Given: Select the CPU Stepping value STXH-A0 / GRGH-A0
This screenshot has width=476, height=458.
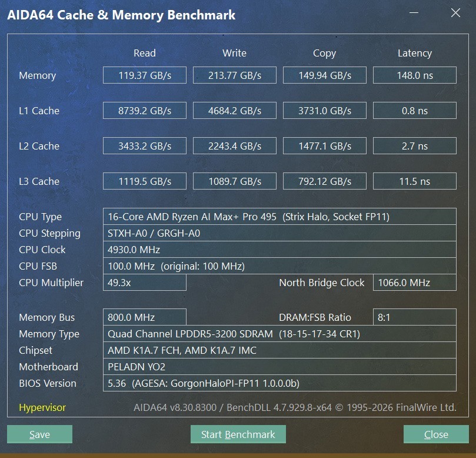Looking at the screenshot, I should (x=279, y=233).
